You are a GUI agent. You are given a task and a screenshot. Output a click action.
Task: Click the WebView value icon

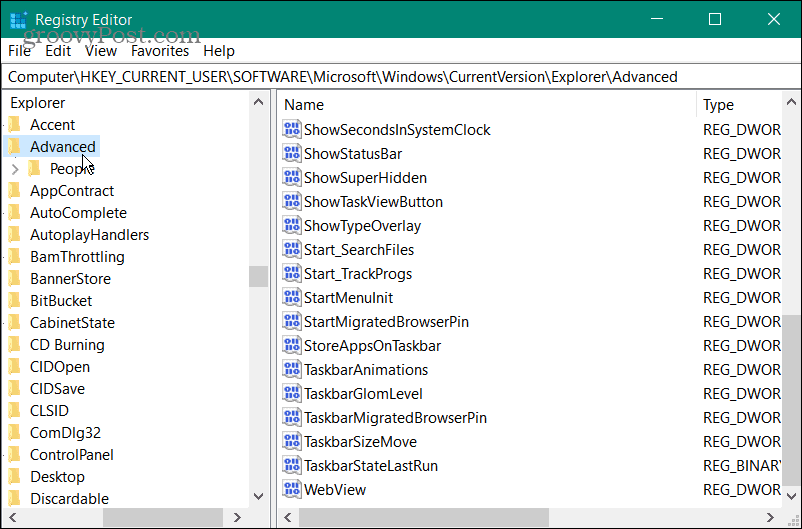(x=292, y=490)
